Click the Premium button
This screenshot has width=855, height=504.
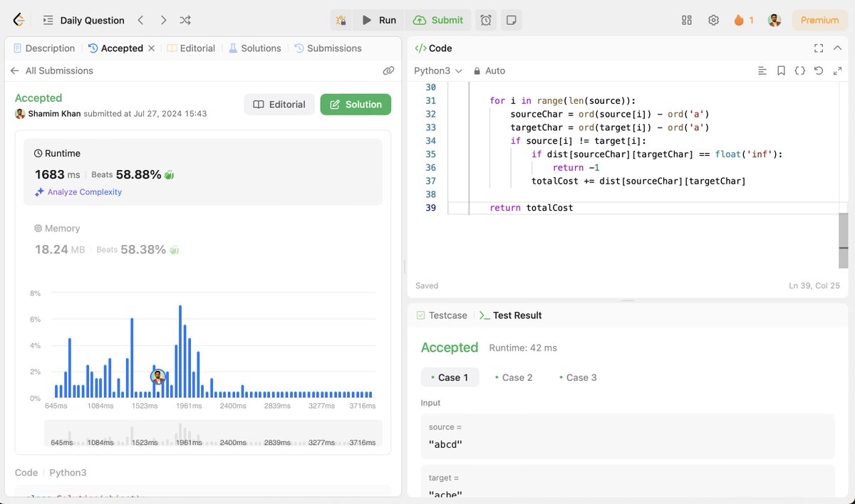(x=819, y=20)
